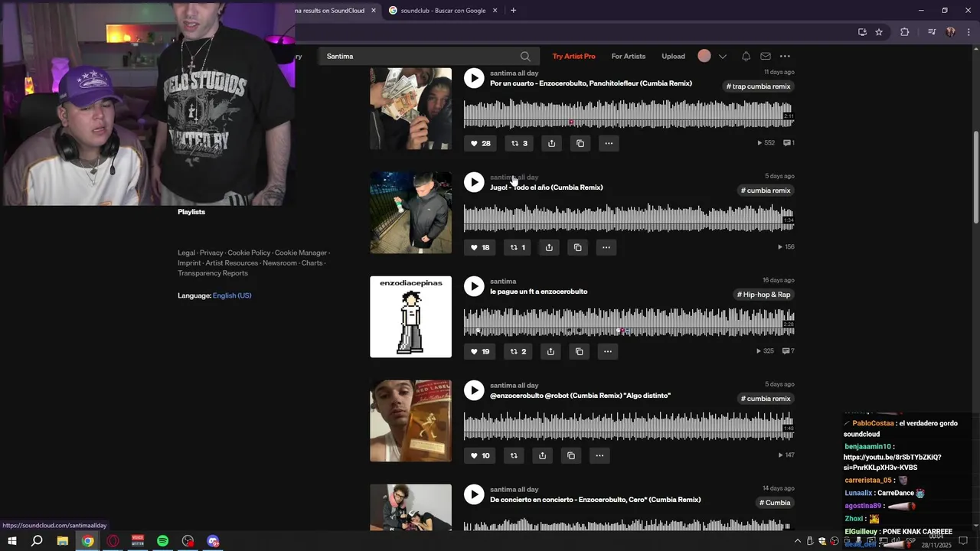
Task: Repost the "Algo distinto" track
Action: (x=514, y=455)
